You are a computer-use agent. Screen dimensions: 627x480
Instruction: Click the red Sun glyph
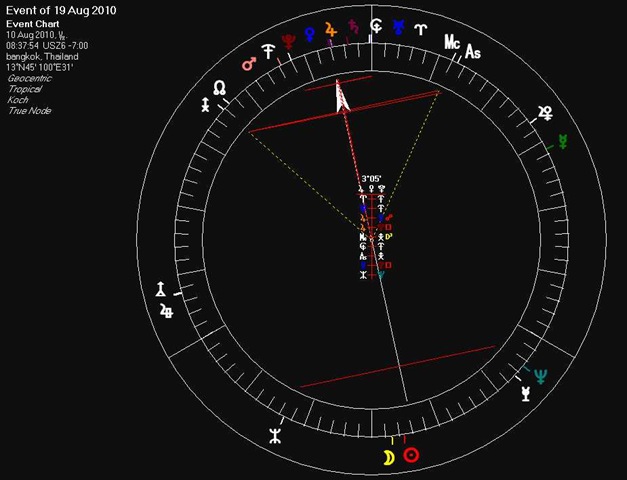[411, 455]
